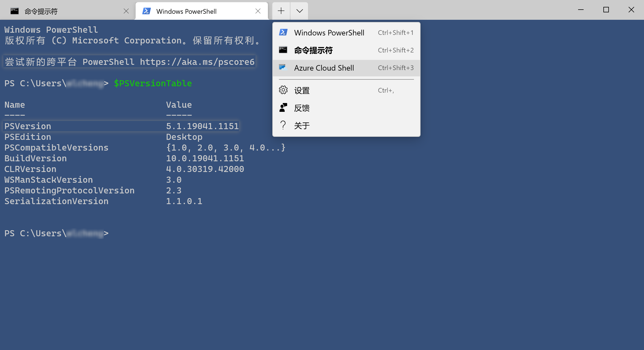Launch Azure Cloud Shell from the menu
This screenshot has height=350, width=644.
[x=324, y=68]
